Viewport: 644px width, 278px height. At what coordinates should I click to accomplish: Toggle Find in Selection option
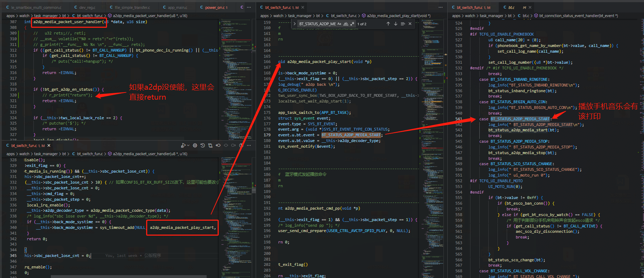click(403, 24)
